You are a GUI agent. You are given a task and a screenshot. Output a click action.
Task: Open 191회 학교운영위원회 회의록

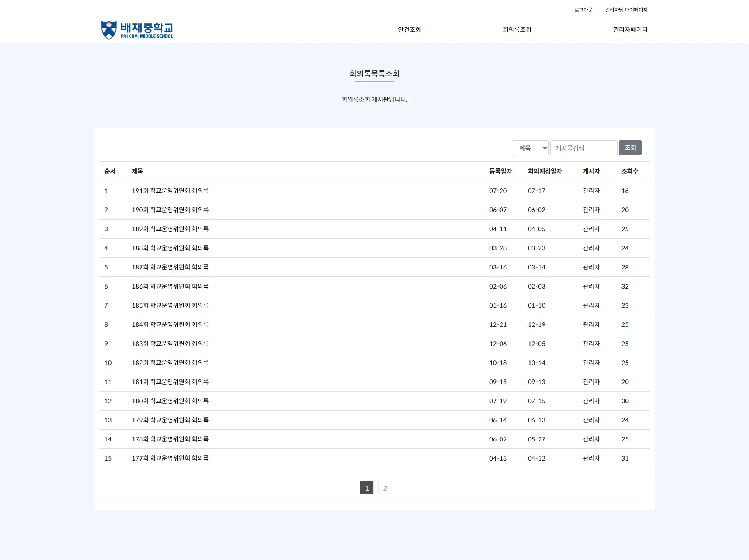(170, 191)
